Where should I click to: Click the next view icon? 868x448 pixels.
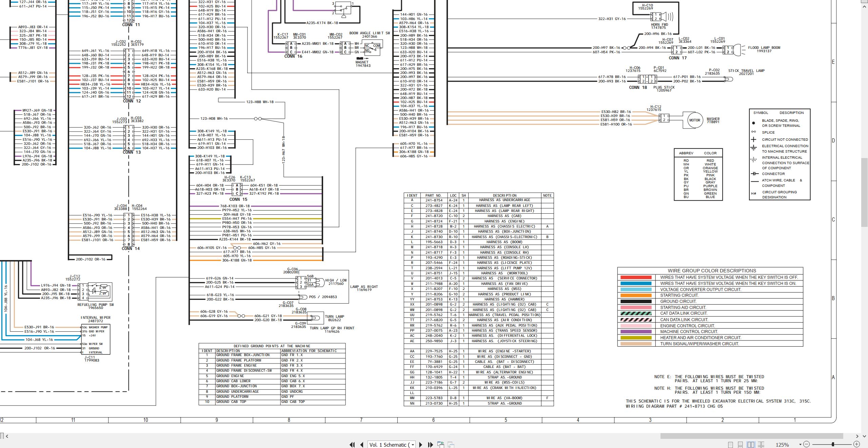[451, 444]
